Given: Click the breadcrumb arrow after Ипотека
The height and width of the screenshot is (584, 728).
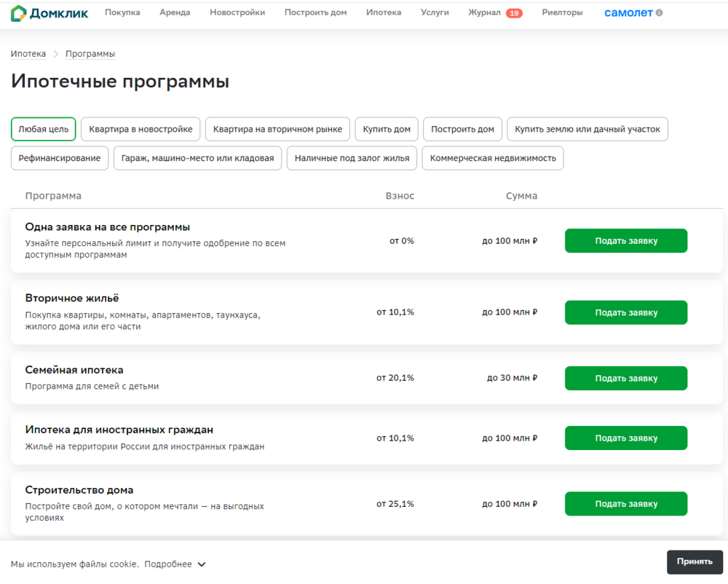Looking at the screenshot, I should coord(56,54).
